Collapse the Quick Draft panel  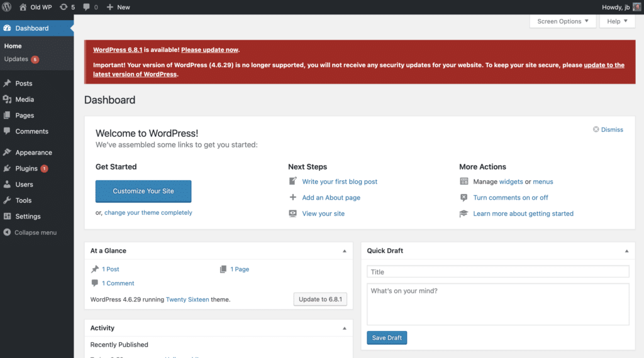point(627,251)
